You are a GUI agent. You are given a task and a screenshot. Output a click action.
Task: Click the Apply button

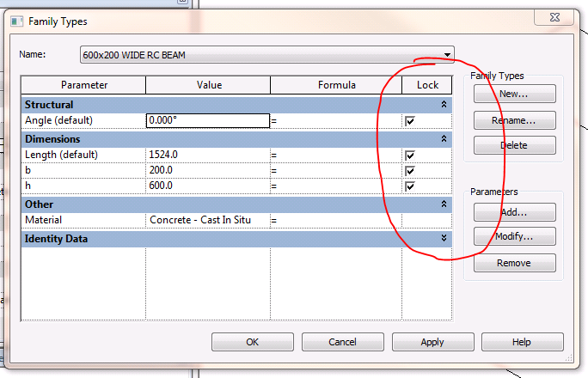432,342
